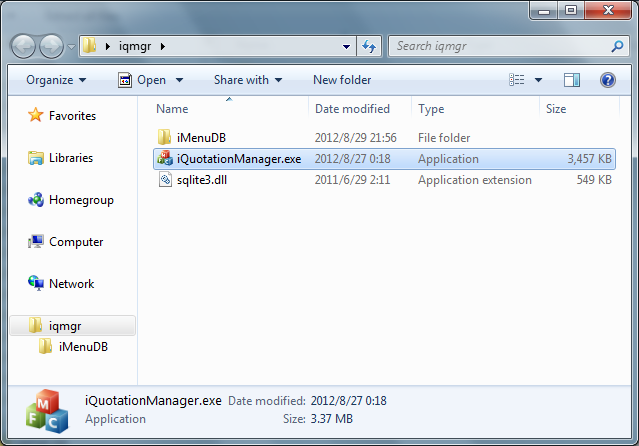Viewport: 639px width, 446px height.
Task: Click the iMenuDB folder icon in navigation tree
Action: click(x=45, y=347)
